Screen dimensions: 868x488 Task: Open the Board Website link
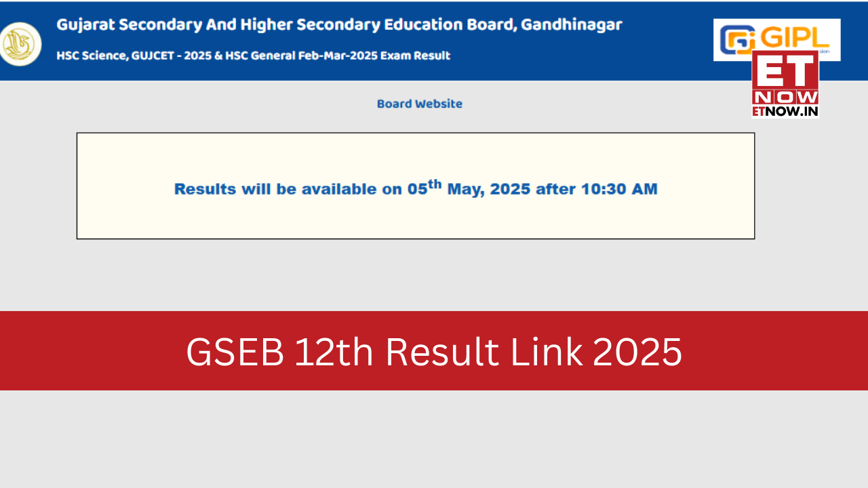tap(419, 104)
